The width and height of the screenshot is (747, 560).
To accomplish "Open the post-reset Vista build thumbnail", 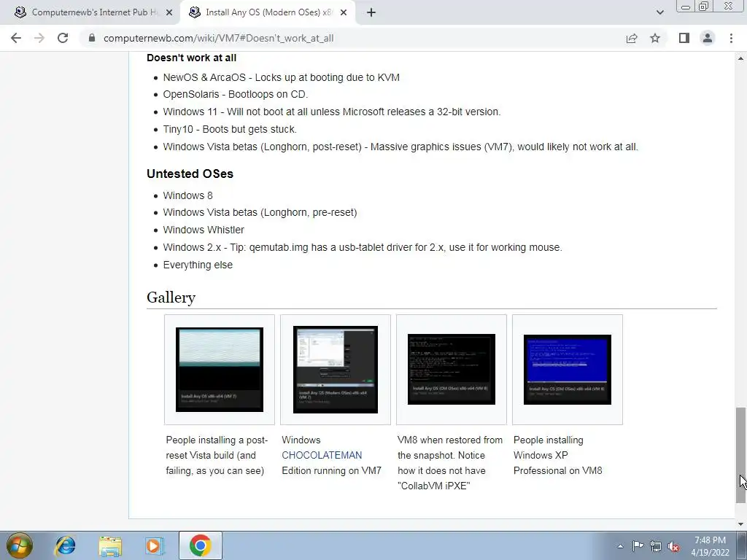I will click(x=220, y=370).
